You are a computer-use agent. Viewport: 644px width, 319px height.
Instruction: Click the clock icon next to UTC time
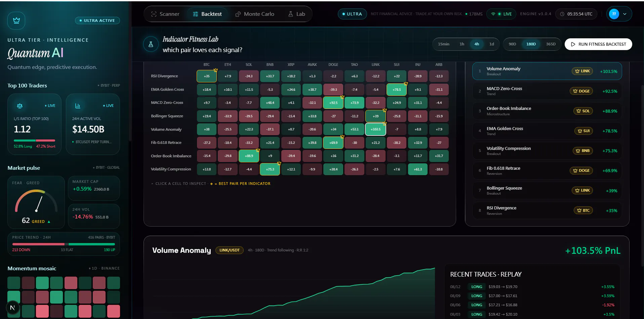(x=562, y=14)
